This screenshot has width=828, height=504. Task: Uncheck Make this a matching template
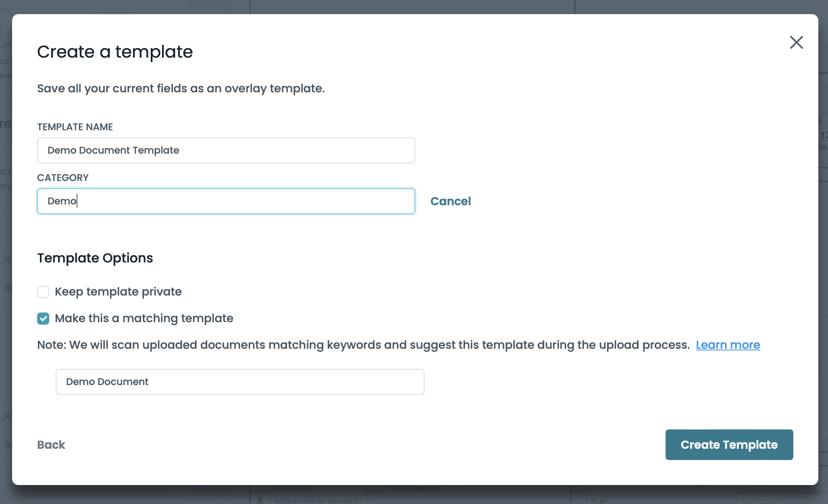pyautogui.click(x=43, y=319)
